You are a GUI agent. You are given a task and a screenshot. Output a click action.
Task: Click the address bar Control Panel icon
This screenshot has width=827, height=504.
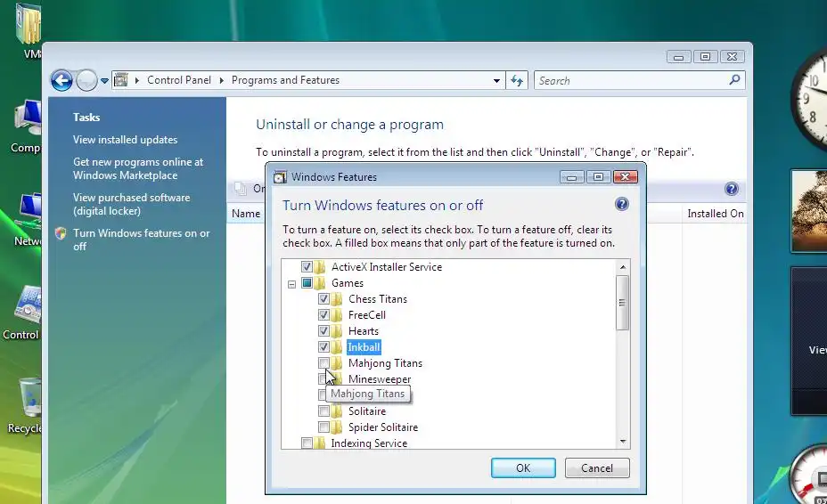(x=121, y=80)
